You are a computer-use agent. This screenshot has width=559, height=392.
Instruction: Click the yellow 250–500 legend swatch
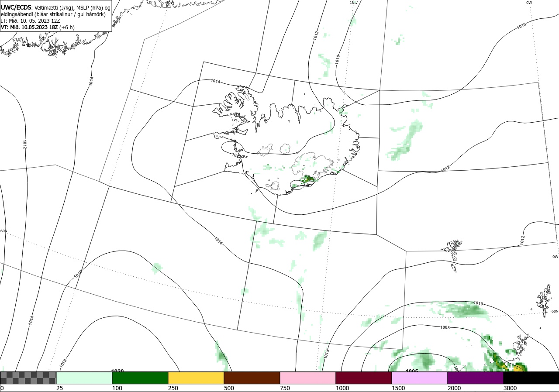196,378
